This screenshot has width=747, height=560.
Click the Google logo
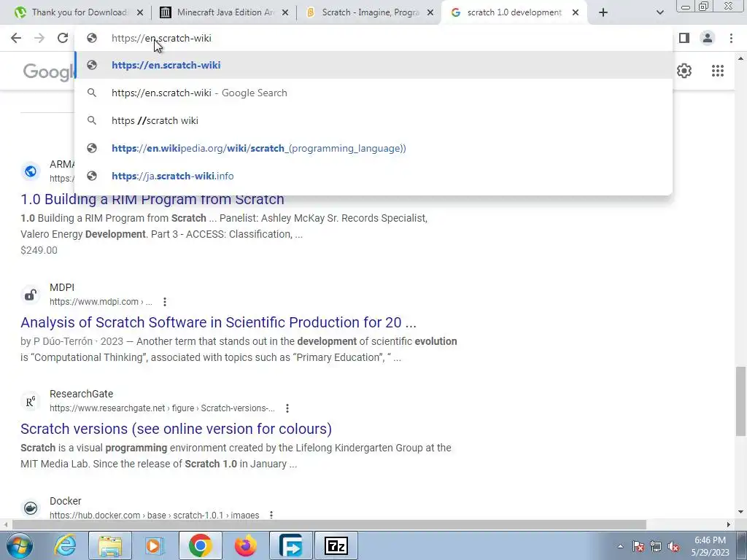click(x=49, y=71)
